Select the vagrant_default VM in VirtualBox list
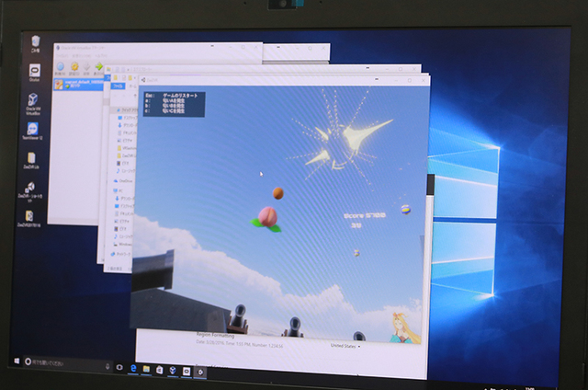Viewport: 588px width, 390px height. pos(78,85)
